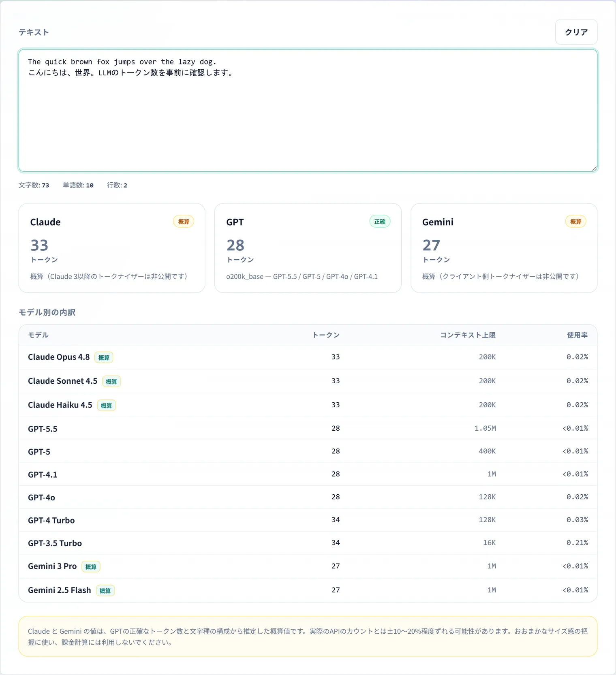Viewport: 616px width, 675px height.
Task: Click the 文字数: 73 counter
Action: click(34, 185)
